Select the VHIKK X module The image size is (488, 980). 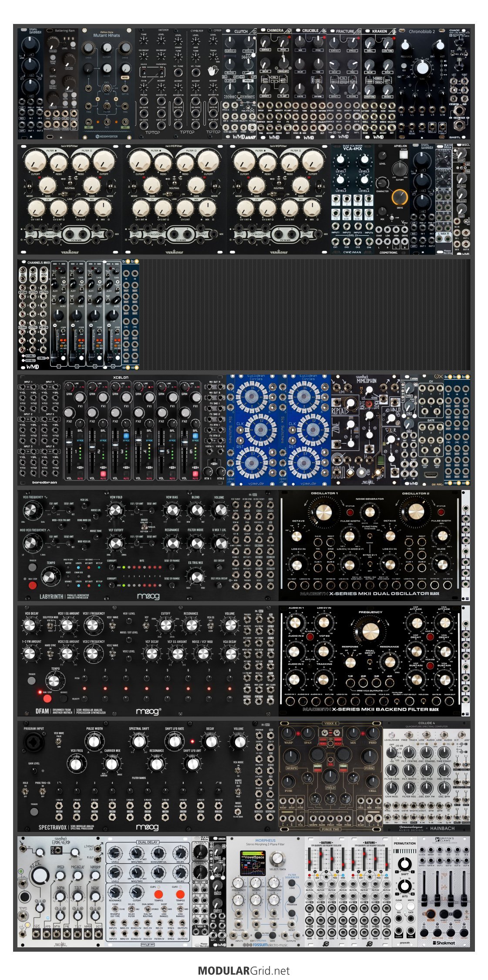coord(330,776)
